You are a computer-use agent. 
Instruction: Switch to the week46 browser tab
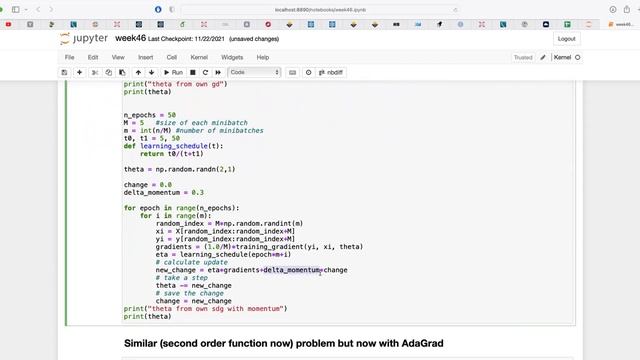621,24
